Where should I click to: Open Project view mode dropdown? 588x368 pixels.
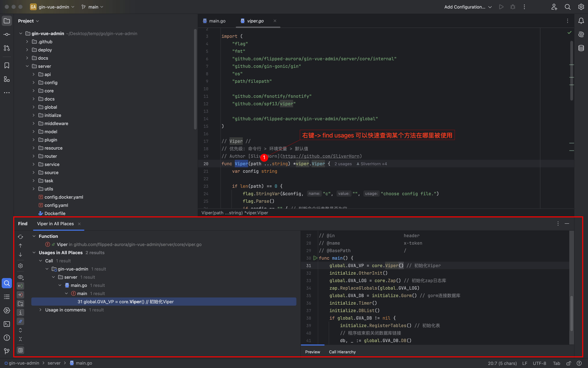[28, 21]
